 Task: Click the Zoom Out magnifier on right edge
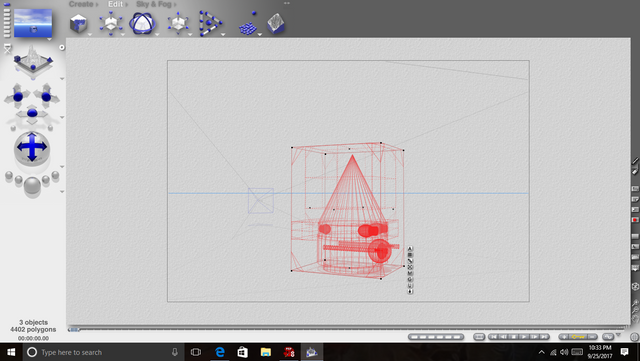point(635,310)
